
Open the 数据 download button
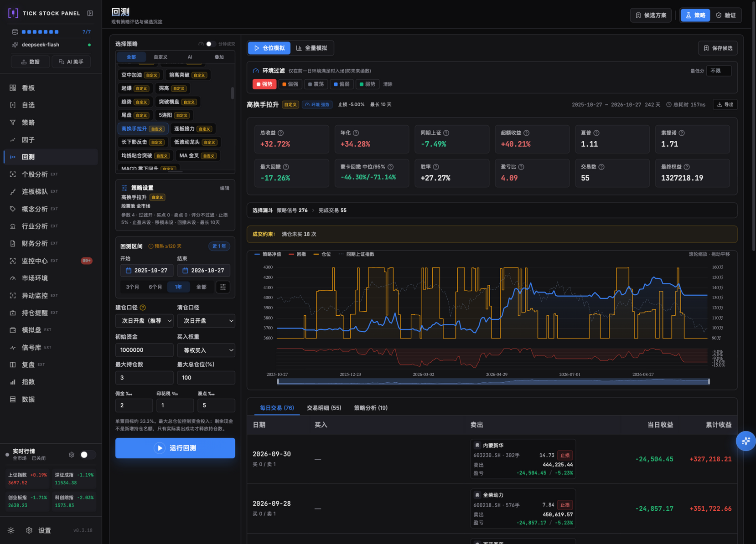click(x=30, y=62)
